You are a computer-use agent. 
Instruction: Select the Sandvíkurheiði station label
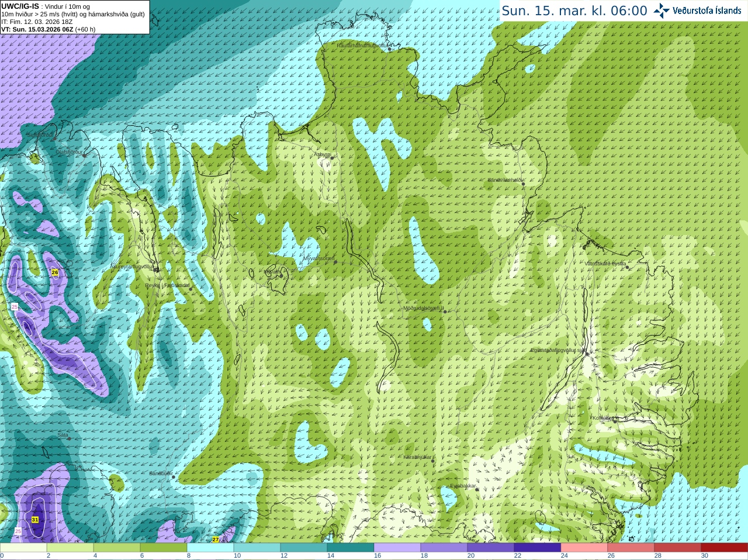click(505, 180)
